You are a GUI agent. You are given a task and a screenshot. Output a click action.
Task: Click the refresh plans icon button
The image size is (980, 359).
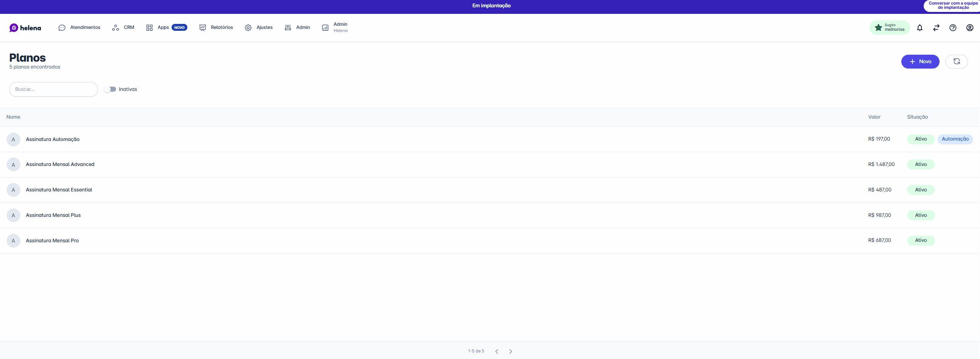click(x=956, y=62)
